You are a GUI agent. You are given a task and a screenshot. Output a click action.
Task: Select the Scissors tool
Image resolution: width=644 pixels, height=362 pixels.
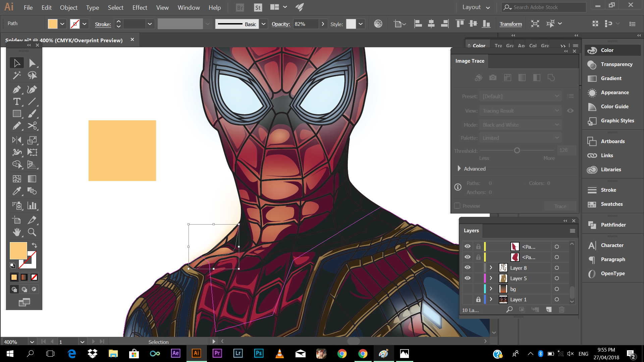[x=32, y=126]
